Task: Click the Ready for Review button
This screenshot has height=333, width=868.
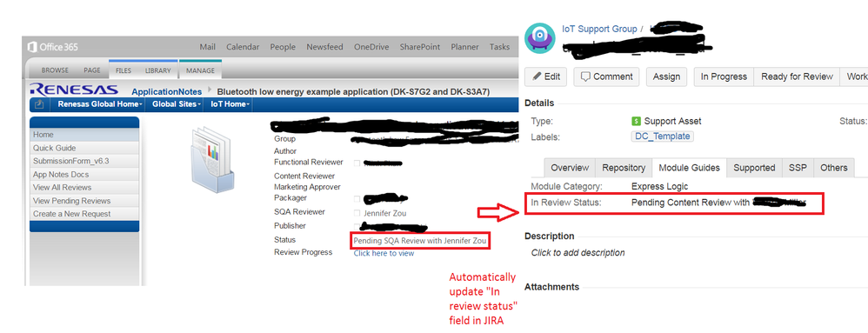Action: point(797,77)
